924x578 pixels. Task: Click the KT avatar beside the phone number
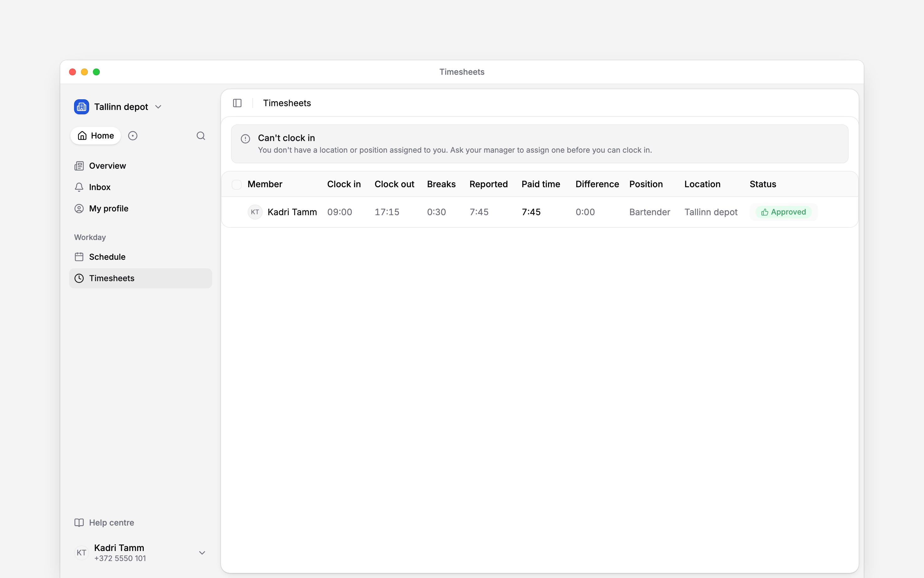click(x=81, y=553)
